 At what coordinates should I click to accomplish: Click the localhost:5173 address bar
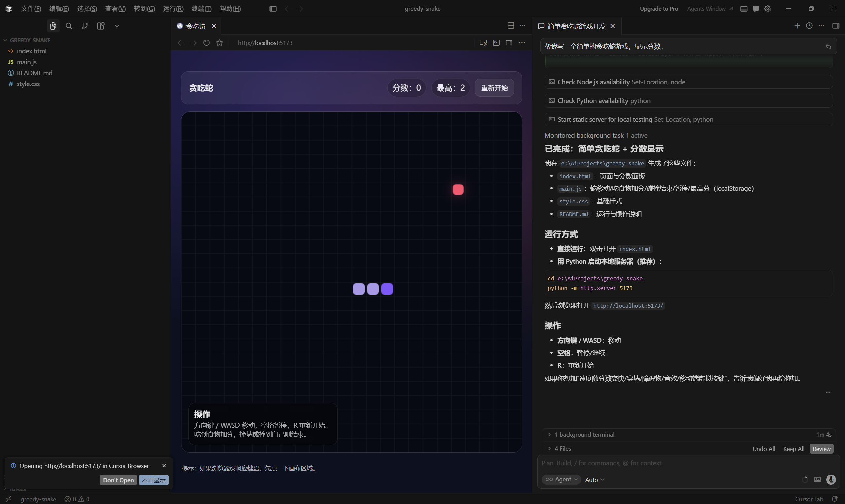click(265, 43)
